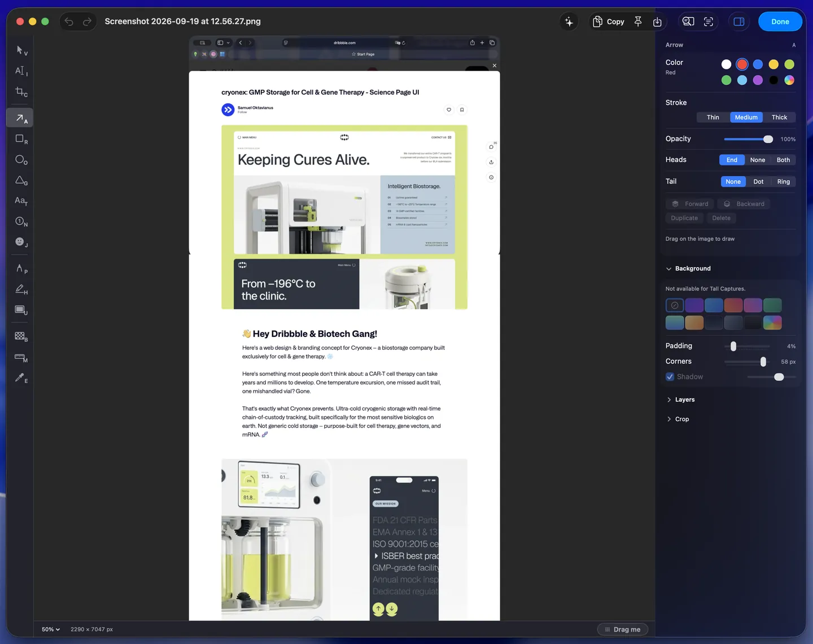Select the rainbow gradient background swatch
Image resolution: width=813 pixels, height=644 pixels.
pyautogui.click(x=773, y=322)
